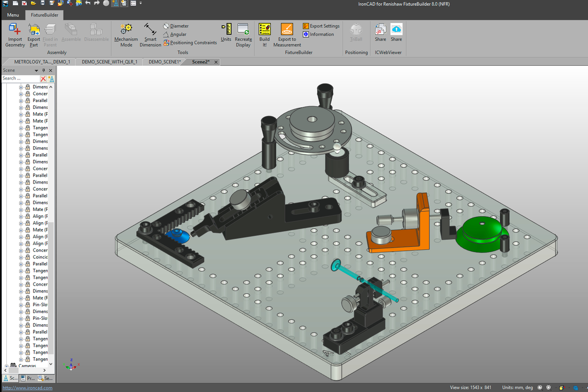Viewport: 588px width, 392px height.
Task: Select the Sc... bottom panel tab
Action: [10, 378]
